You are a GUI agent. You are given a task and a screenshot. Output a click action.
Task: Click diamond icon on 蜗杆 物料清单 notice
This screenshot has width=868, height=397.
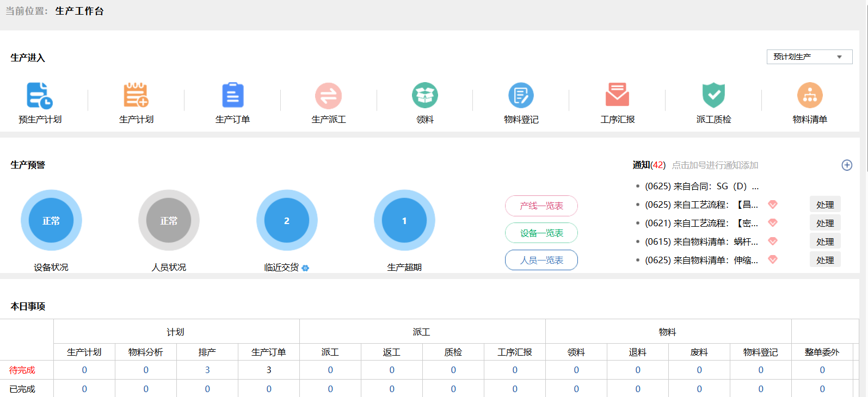coord(773,241)
